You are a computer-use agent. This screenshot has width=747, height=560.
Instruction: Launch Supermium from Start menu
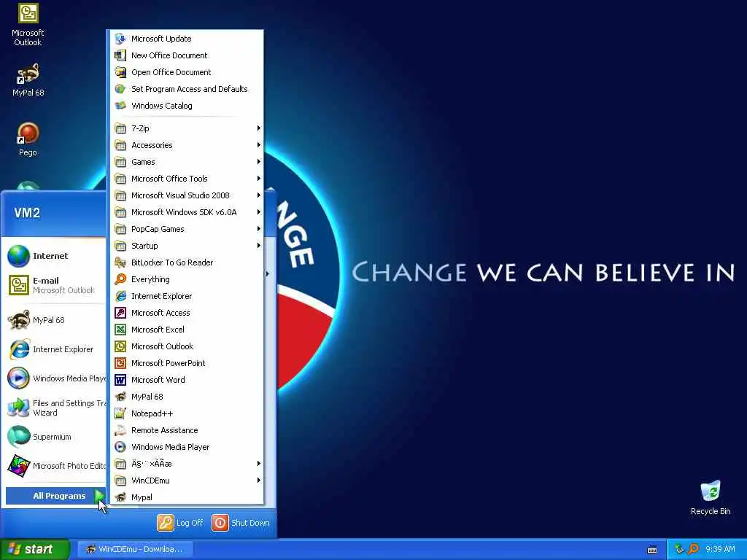[x=56, y=437]
